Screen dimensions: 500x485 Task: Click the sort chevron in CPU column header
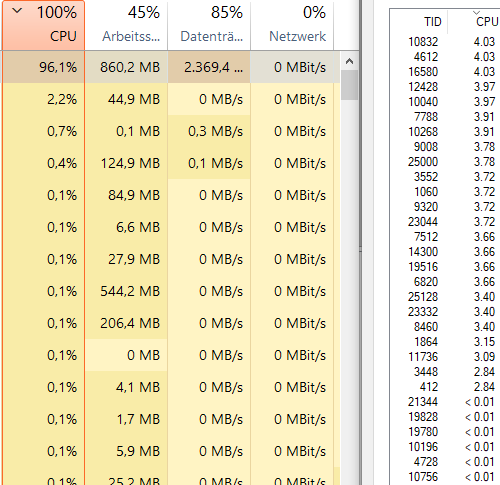pyautogui.click(x=17, y=11)
